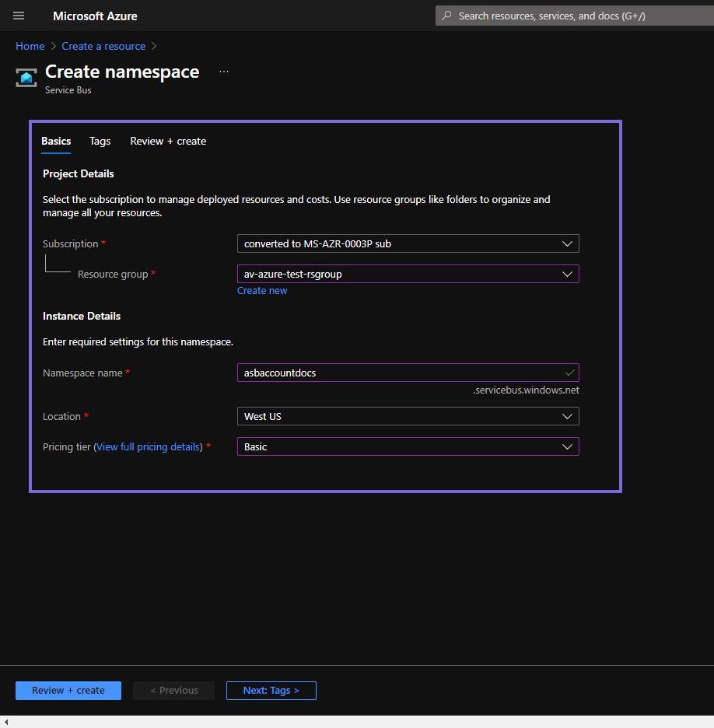Click the Microsoft Azure title
714x728 pixels.
click(95, 16)
